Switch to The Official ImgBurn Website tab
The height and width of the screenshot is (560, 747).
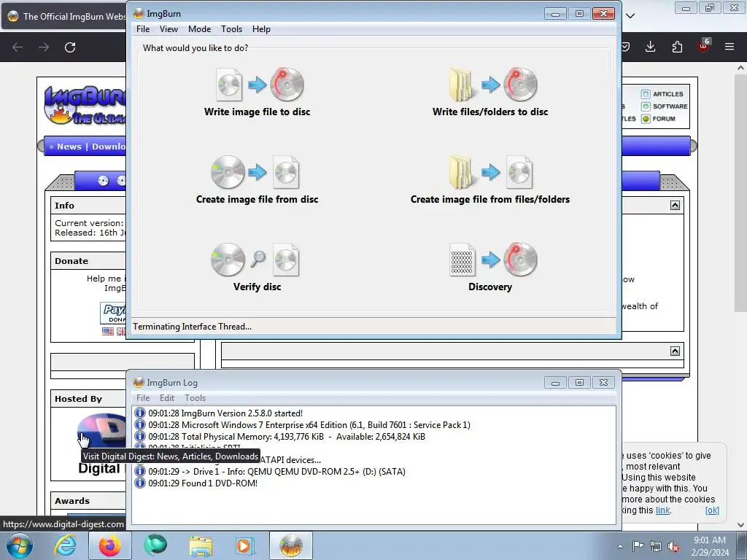tap(64, 16)
